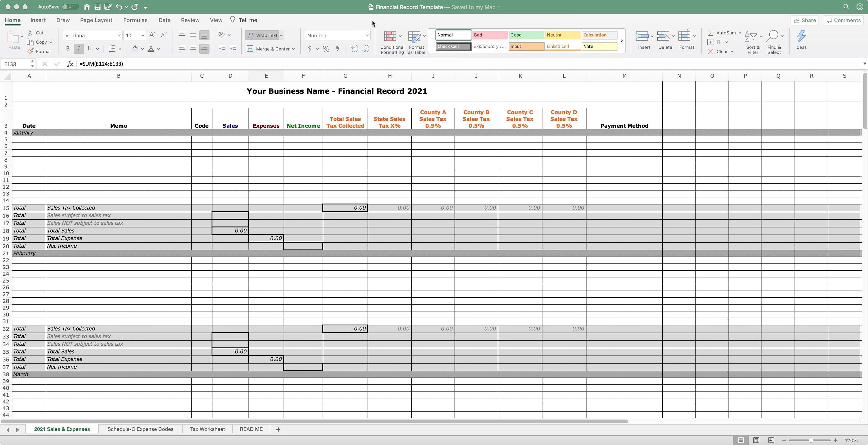Open the borders dropdown arrow
The height and width of the screenshot is (445, 868).
tap(120, 49)
